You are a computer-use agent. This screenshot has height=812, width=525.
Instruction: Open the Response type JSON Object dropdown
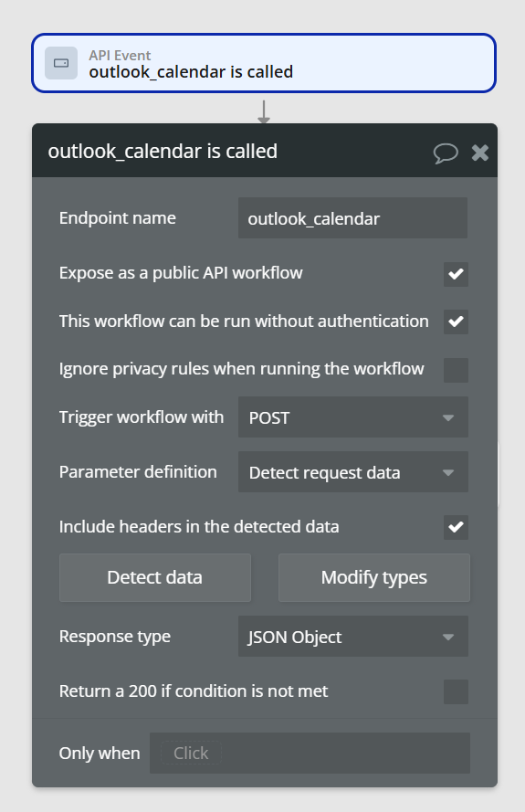(x=353, y=637)
